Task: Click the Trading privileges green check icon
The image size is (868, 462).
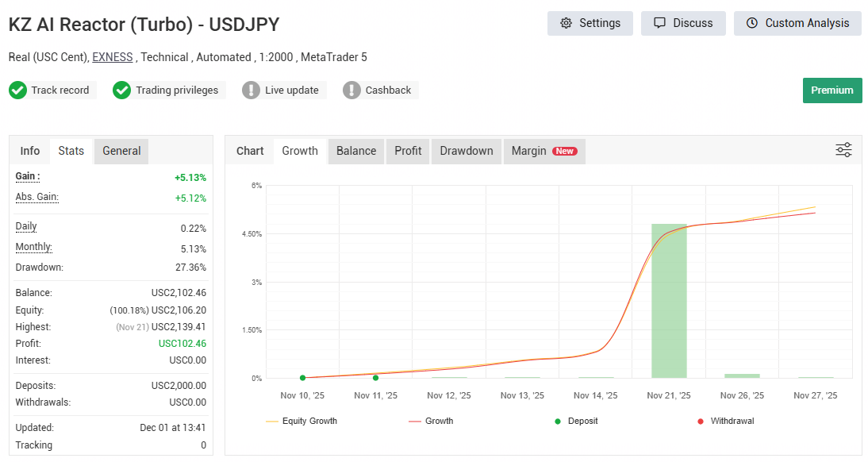Action: pyautogui.click(x=121, y=90)
